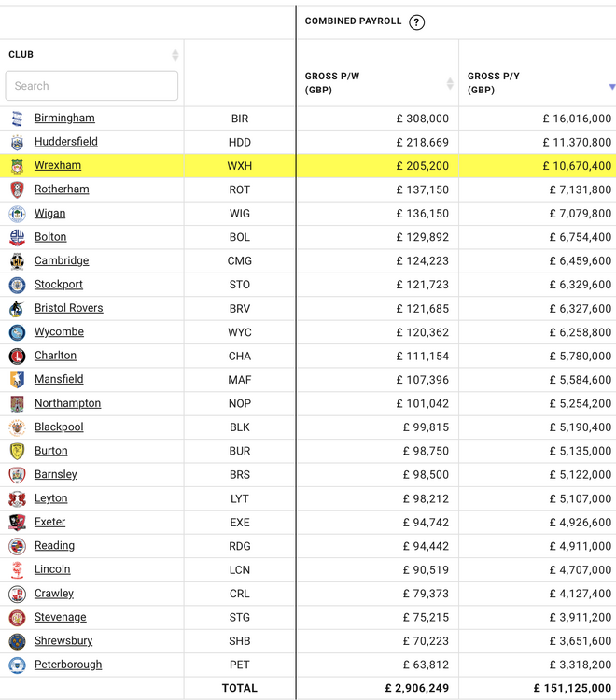The image size is (616, 700).
Task: Open the Bristol Rovers club link
Action: (x=68, y=308)
